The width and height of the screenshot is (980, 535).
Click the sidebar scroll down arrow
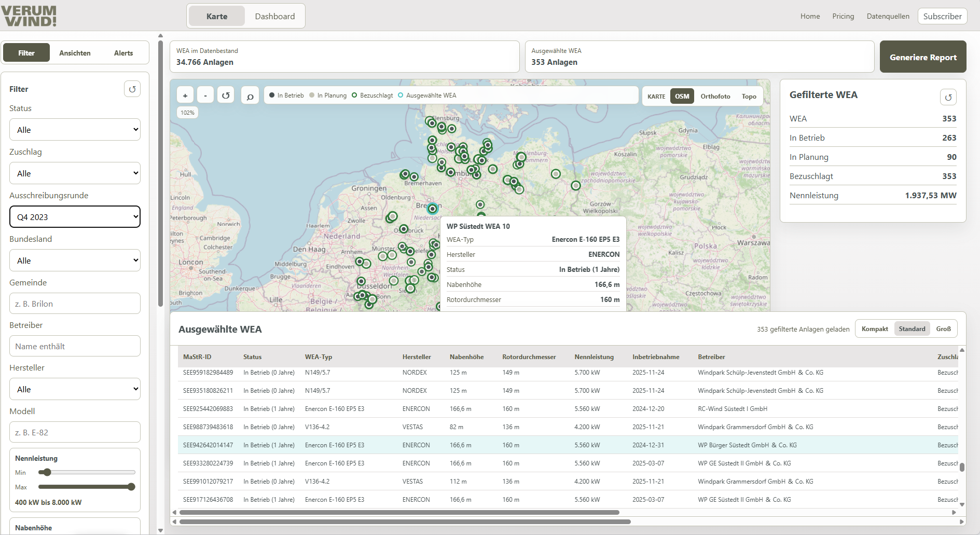pos(160,530)
